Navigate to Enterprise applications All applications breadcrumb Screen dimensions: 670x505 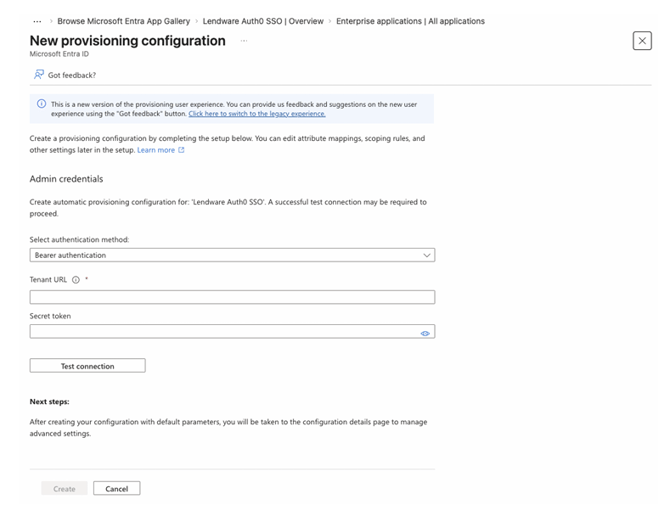tap(410, 21)
